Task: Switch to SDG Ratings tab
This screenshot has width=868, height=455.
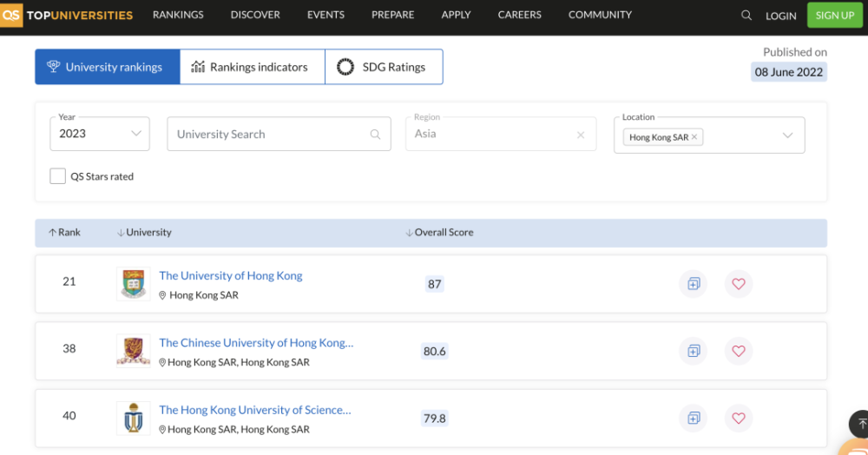Action: click(385, 67)
